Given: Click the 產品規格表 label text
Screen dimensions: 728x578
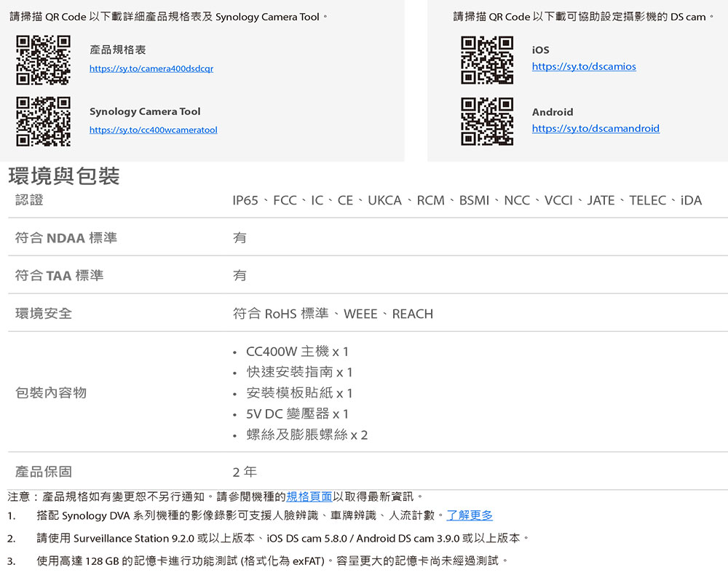Looking at the screenshot, I should coord(118,50).
